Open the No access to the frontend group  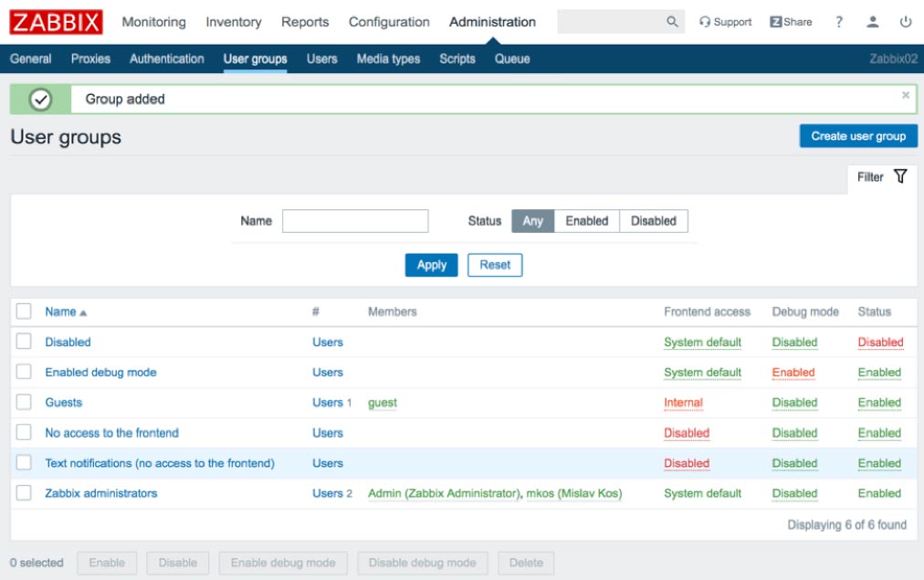click(x=112, y=433)
